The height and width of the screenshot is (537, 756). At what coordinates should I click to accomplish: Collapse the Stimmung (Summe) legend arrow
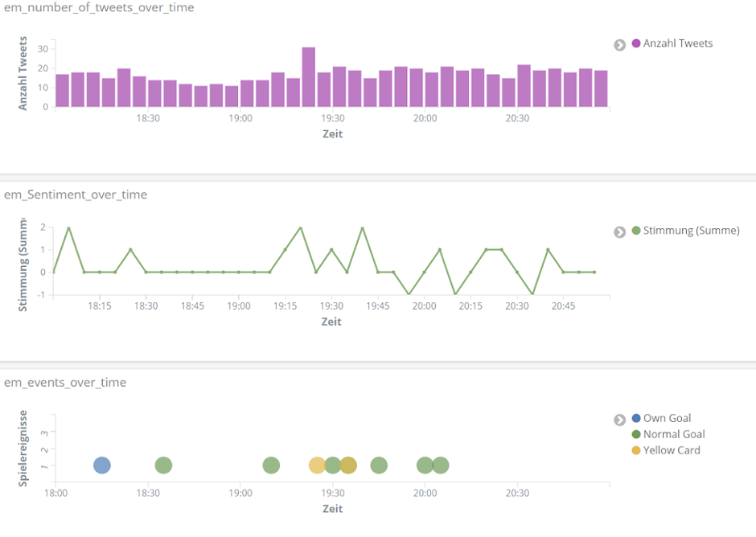tap(619, 232)
